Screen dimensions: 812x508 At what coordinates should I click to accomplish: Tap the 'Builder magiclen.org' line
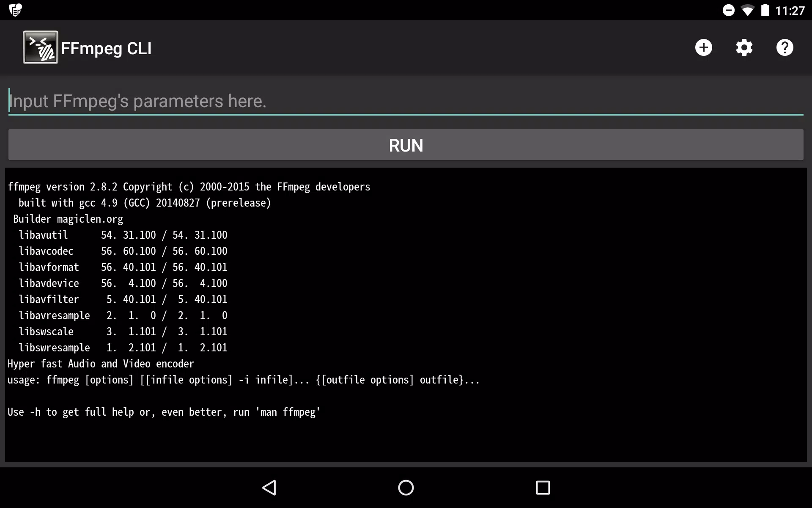(68, 219)
